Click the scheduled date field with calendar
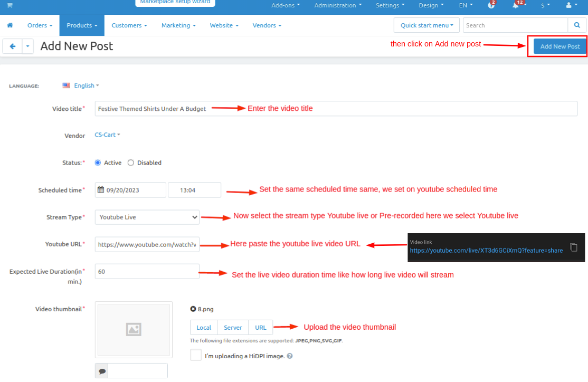The height and width of the screenshot is (382, 588). click(130, 190)
